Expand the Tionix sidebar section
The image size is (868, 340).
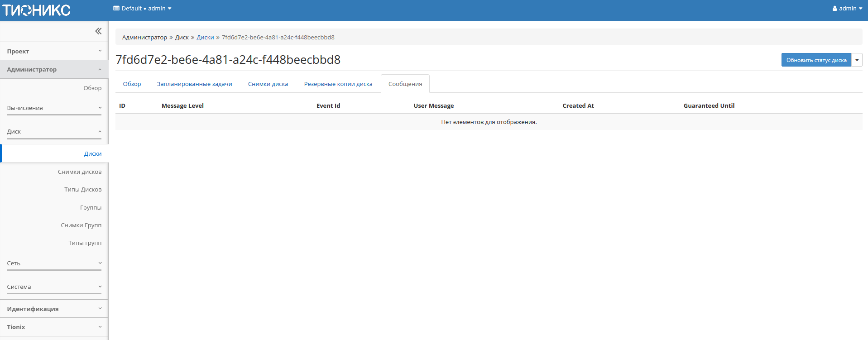54,327
